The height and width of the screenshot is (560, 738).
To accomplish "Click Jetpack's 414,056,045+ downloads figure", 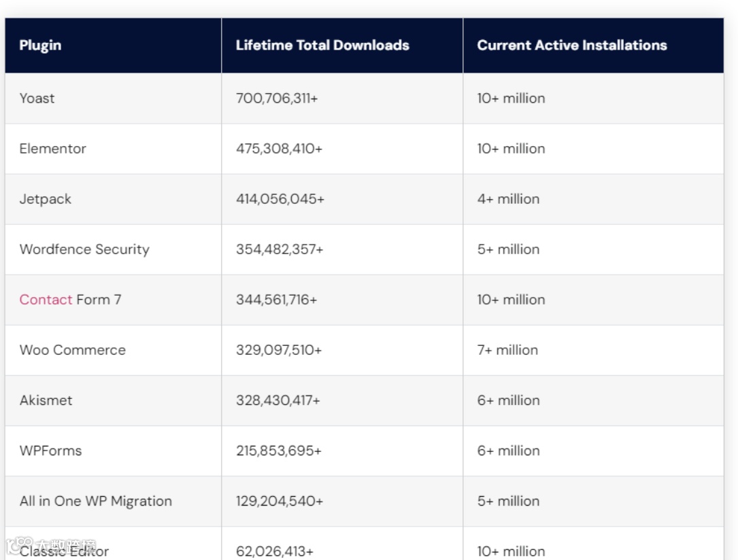I will (x=280, y=199).
